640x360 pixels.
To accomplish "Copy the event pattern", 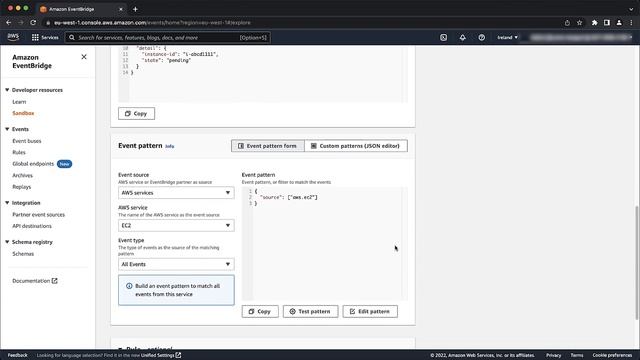I will tap(260, 311).
